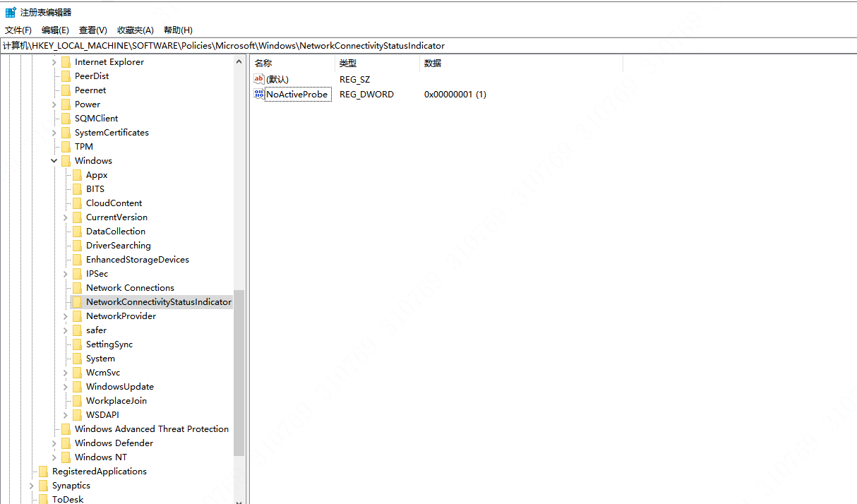Open the 收藏夹(A) menu

point(135,30)
